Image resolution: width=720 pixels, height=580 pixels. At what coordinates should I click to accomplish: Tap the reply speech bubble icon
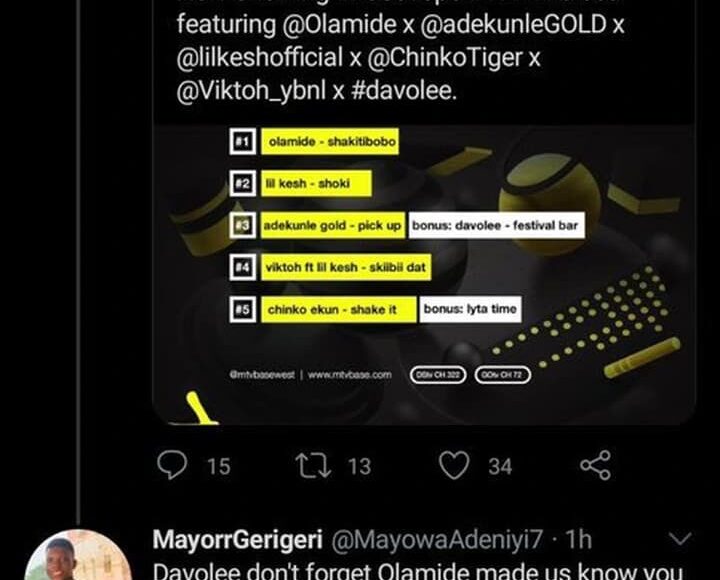[x=172, y=465]
